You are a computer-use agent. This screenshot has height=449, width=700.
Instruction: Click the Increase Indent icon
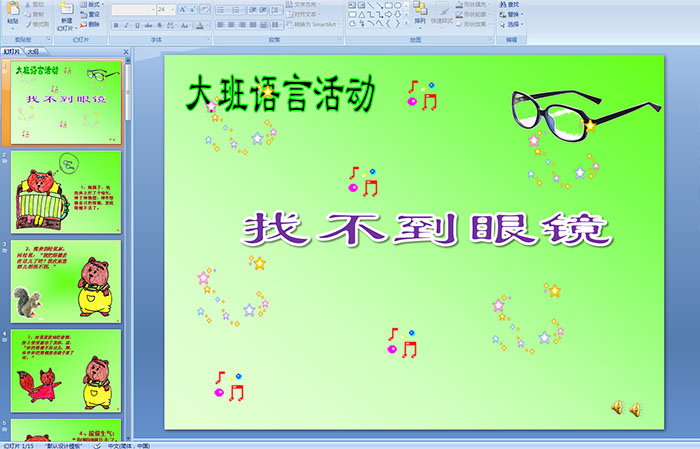(263, 10)
